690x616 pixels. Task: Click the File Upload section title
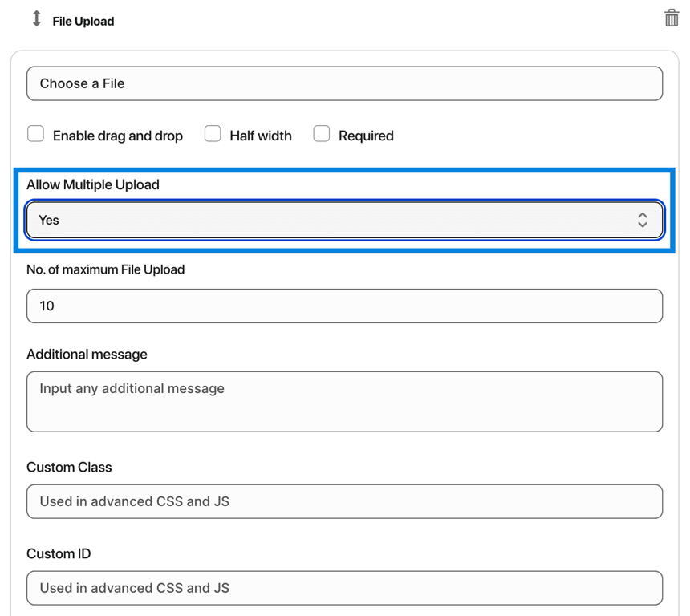(x=83, y=21)
